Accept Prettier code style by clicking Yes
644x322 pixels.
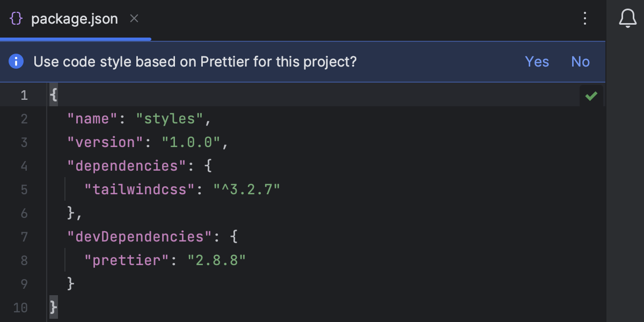coord(537,61)
